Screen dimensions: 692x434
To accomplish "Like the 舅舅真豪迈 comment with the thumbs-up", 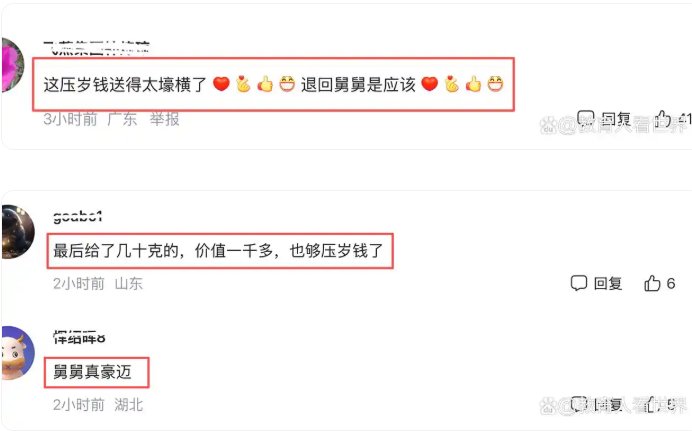I will (x=651, y=404).
